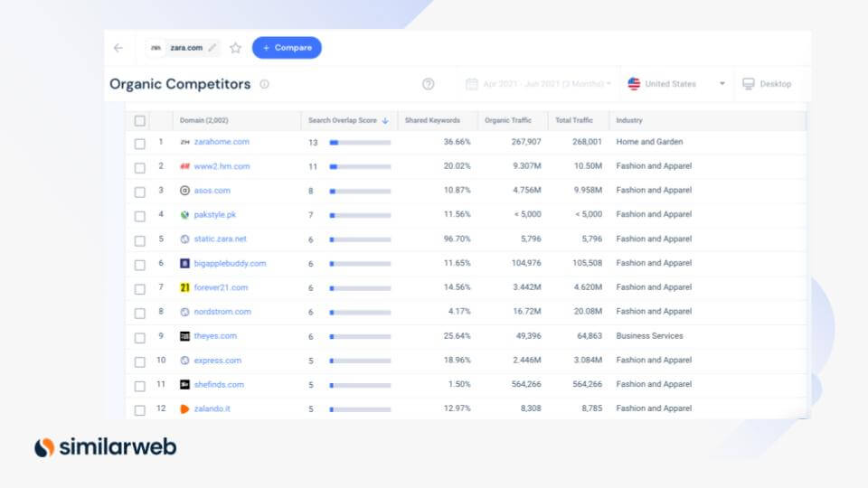Tick the theyes.com row checkbox

click(139, 337)
